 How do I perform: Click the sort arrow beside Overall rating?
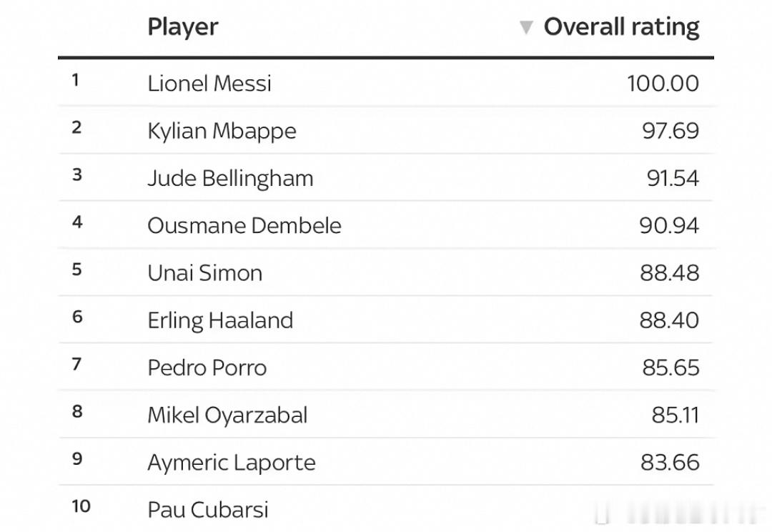click(x=526, y=28)
